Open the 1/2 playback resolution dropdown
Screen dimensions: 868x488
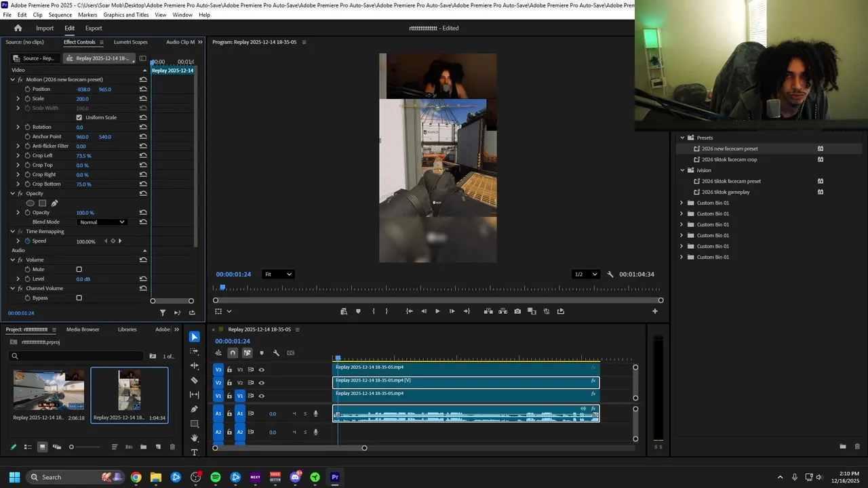586,274
